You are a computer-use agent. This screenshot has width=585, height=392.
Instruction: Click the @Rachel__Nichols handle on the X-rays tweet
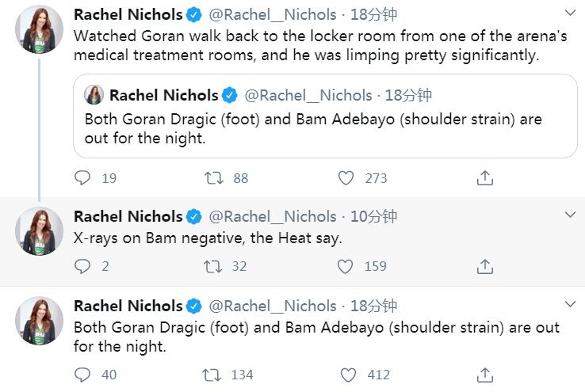272,216
